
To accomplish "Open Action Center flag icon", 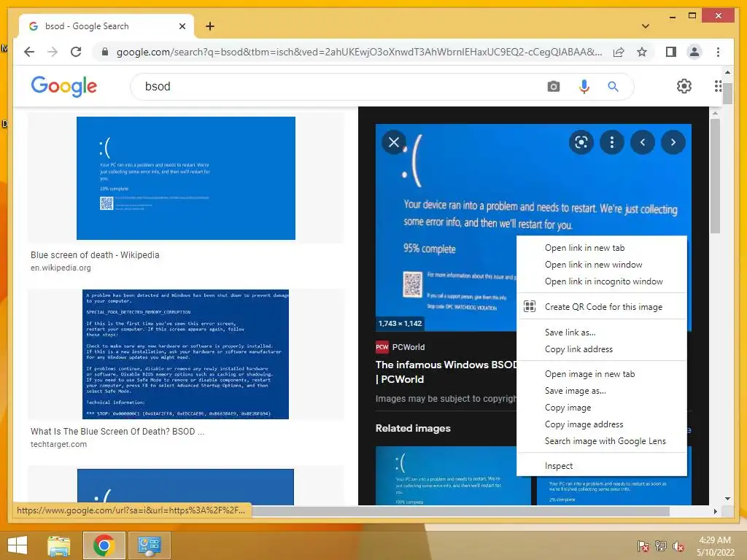I will click(643, 546).
